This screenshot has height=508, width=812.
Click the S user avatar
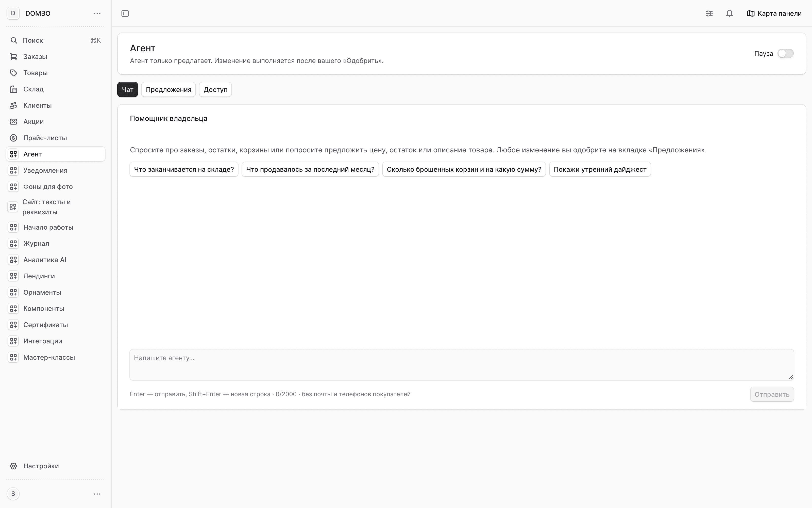(x=13, y=494)
